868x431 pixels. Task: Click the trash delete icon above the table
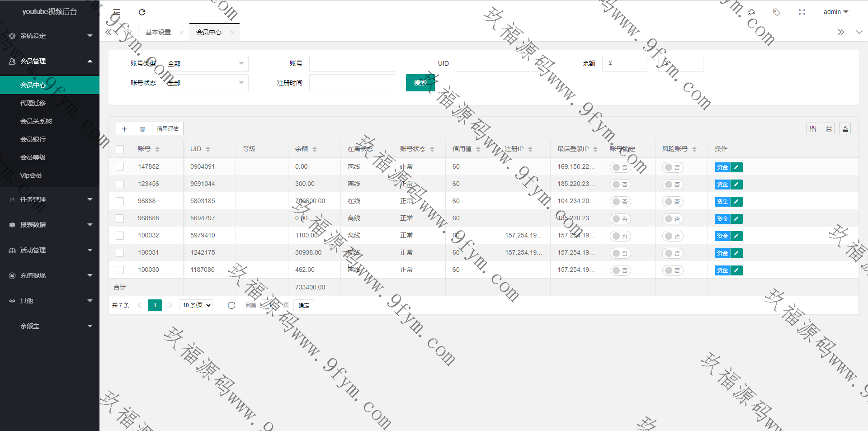coord(142,129)
